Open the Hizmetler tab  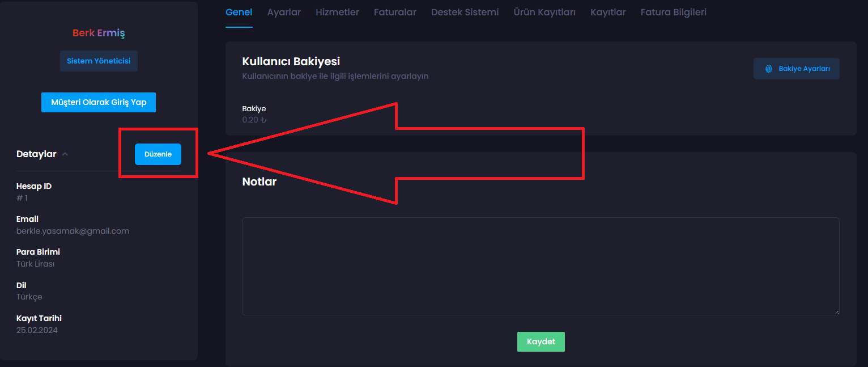pyautogui.click(x=337, y=12)
